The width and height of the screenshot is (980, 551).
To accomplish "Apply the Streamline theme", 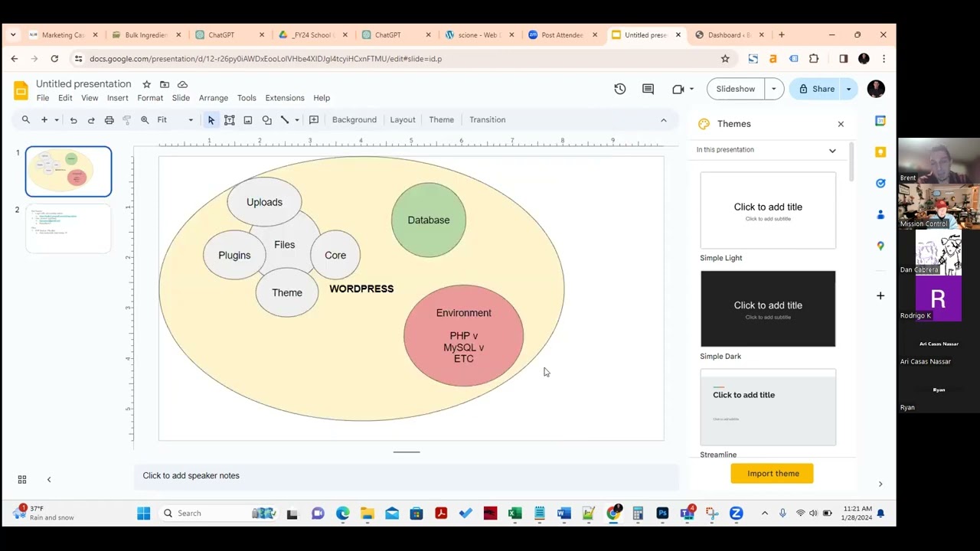I will point(768,407).
